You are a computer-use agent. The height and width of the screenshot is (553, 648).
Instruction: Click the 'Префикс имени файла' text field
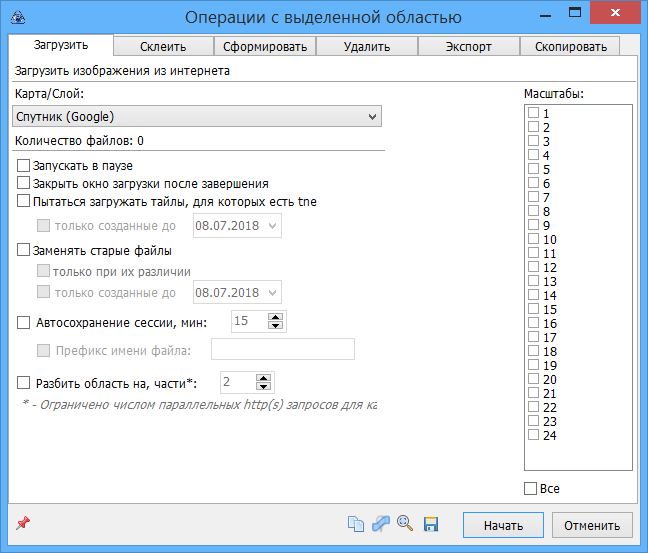pos(283,349)
